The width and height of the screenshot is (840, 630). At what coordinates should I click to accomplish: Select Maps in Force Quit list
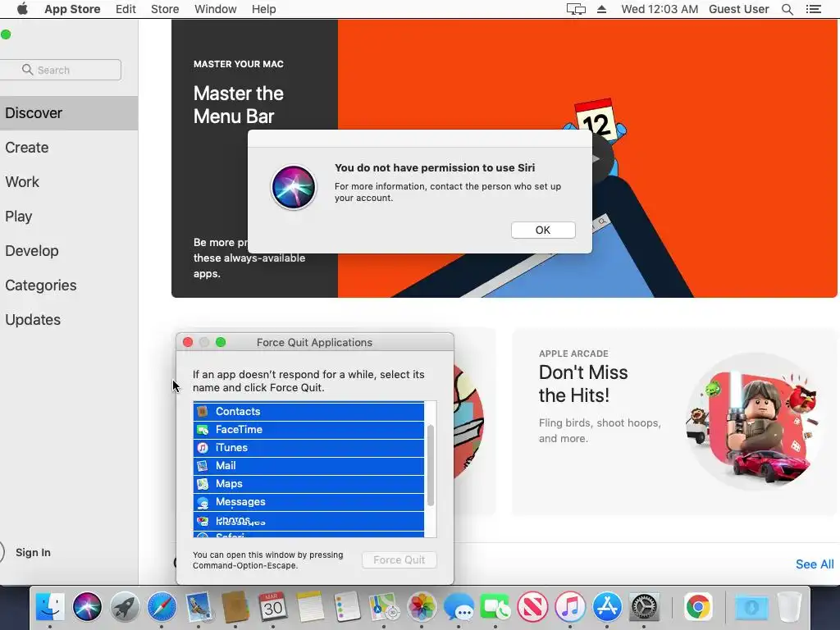click(308, 484)
